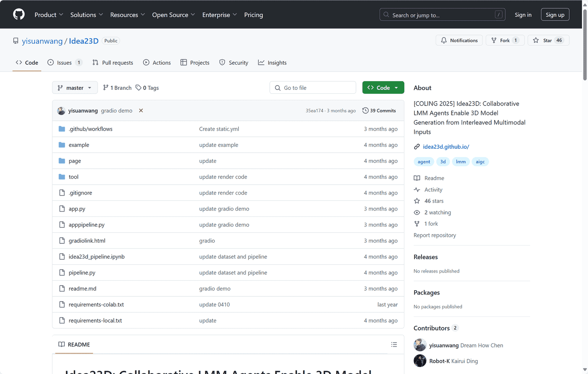The width and height of the screenshot is (588, 374).
Task: Expand the master branch dropdown
Action: (x=75, y=88)
